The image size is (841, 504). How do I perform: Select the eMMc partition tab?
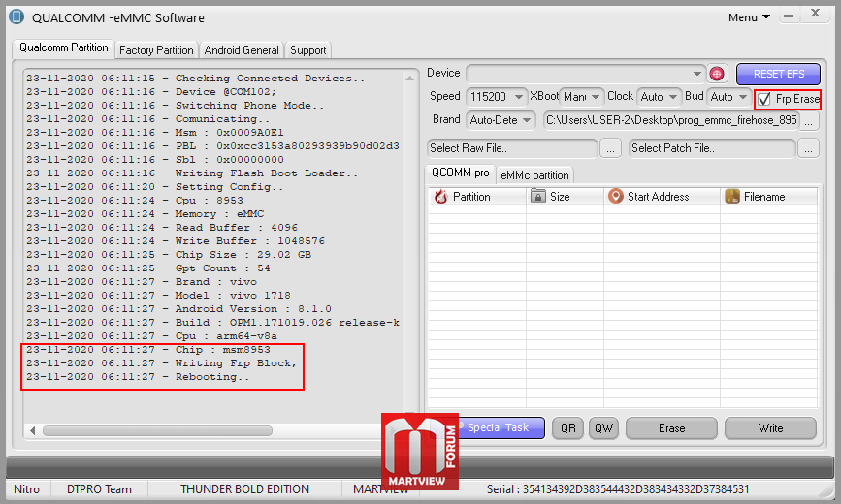coord(534,175)
